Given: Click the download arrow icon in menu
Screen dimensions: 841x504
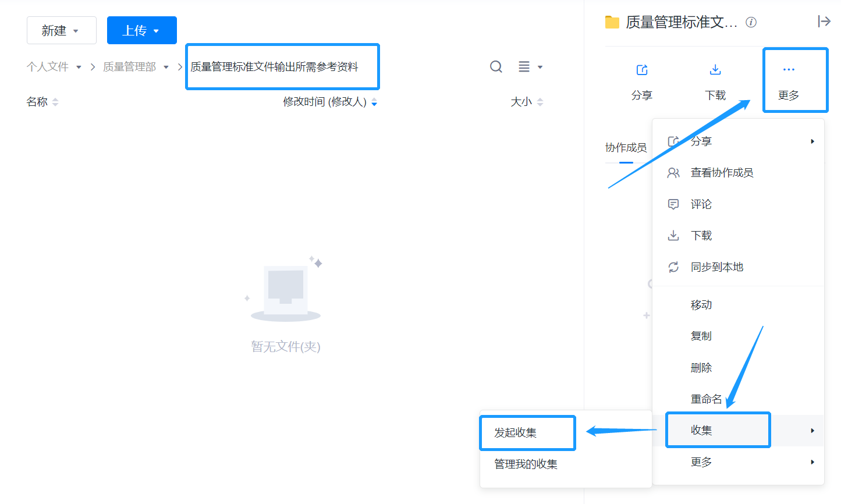Looking at the screenshot, I should [673, 236].
